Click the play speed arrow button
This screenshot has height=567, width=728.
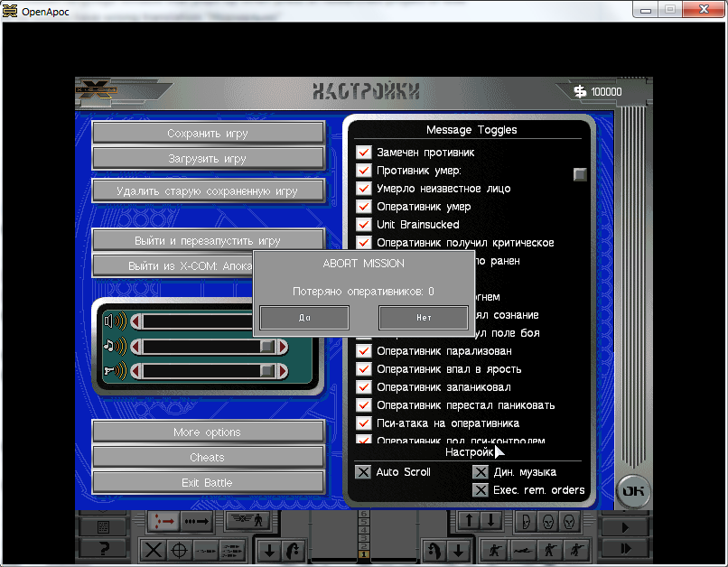(x=625, y=527)
